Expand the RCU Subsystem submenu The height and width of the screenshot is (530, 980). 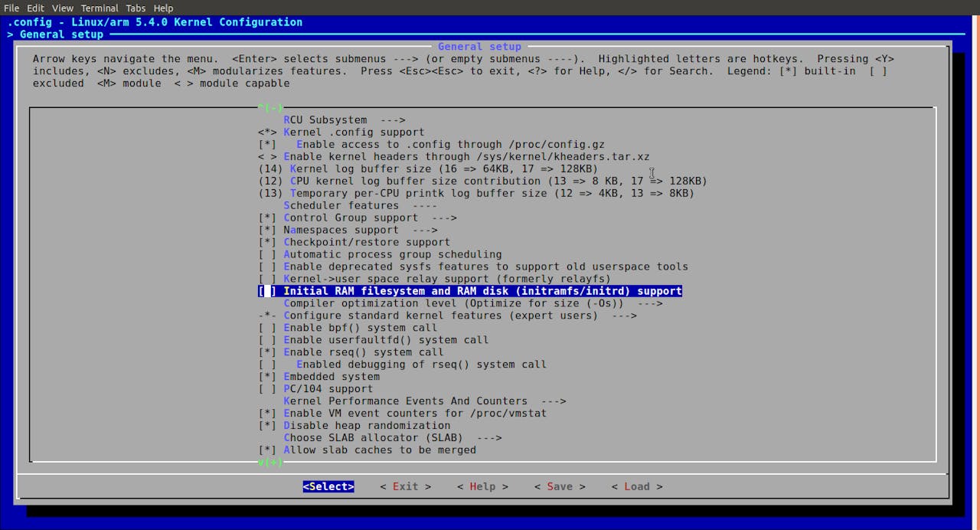pyautogui.click(x=344, y=119)
